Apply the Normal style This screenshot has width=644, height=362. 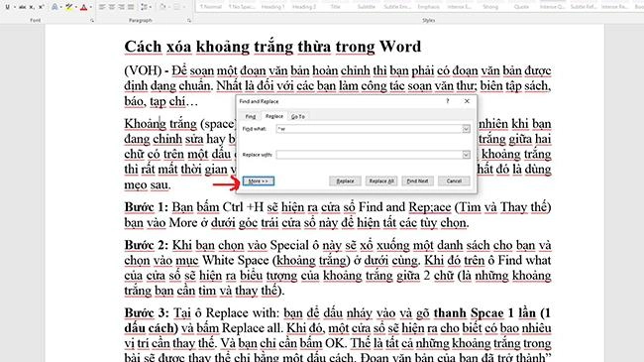[x=211, y=7]
